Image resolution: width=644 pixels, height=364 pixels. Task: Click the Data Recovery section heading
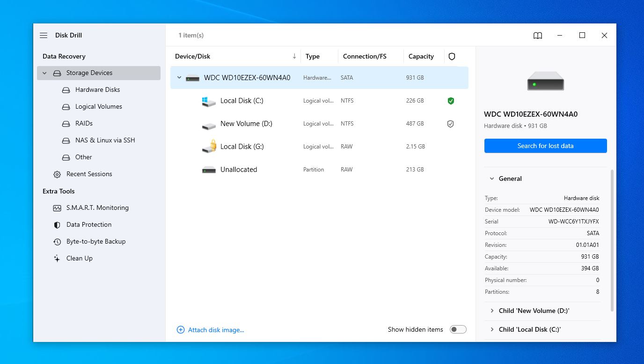(64, 56)
